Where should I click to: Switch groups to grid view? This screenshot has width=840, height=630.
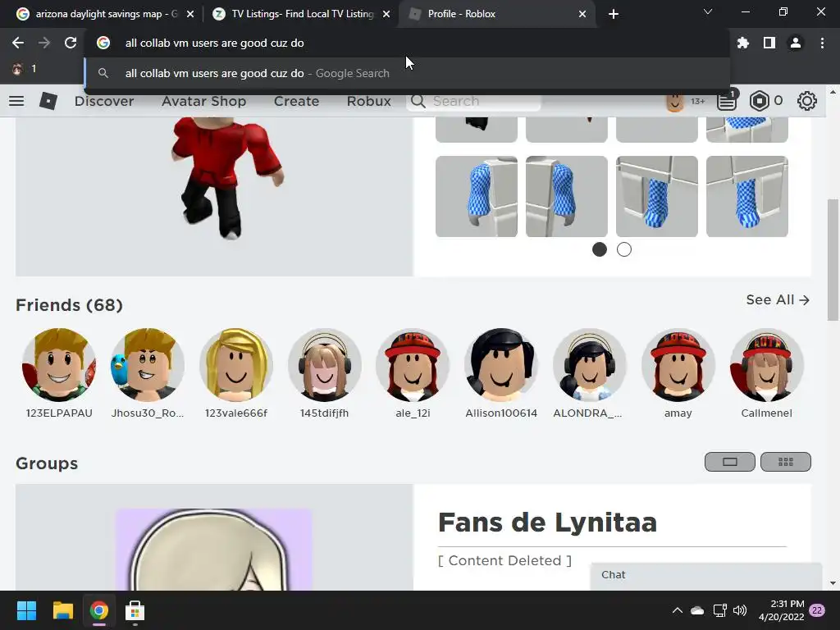[x=786, y=462]
